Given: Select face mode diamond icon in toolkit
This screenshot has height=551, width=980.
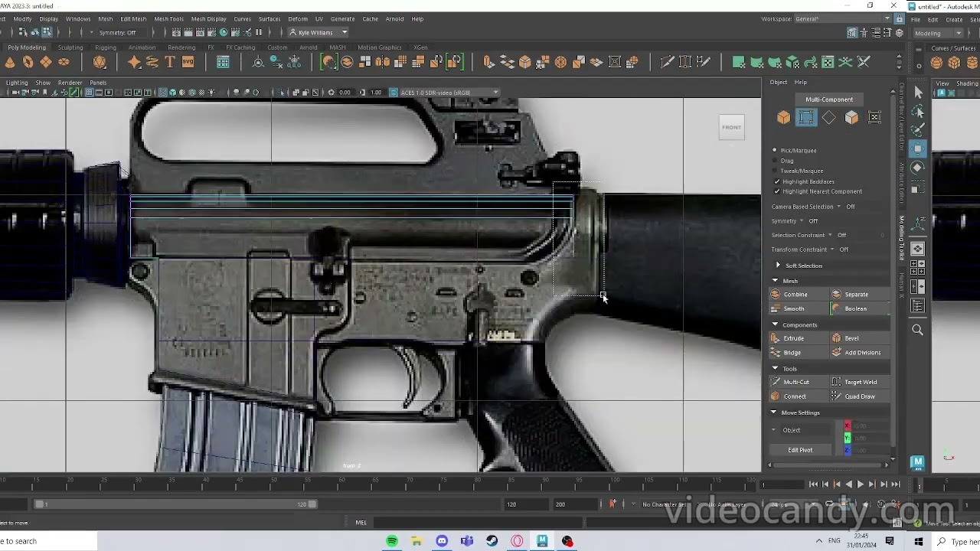Looking at the screenshot, I should (829, 117).
